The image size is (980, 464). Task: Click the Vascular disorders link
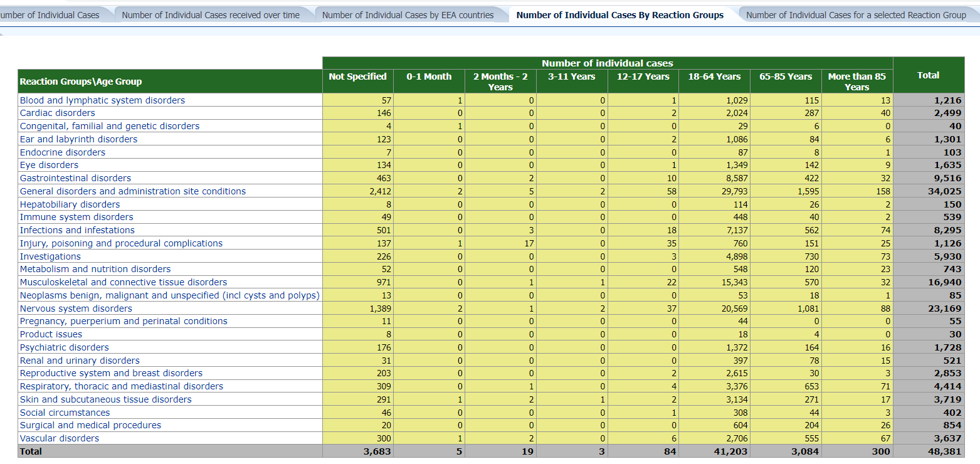point(60,438)
